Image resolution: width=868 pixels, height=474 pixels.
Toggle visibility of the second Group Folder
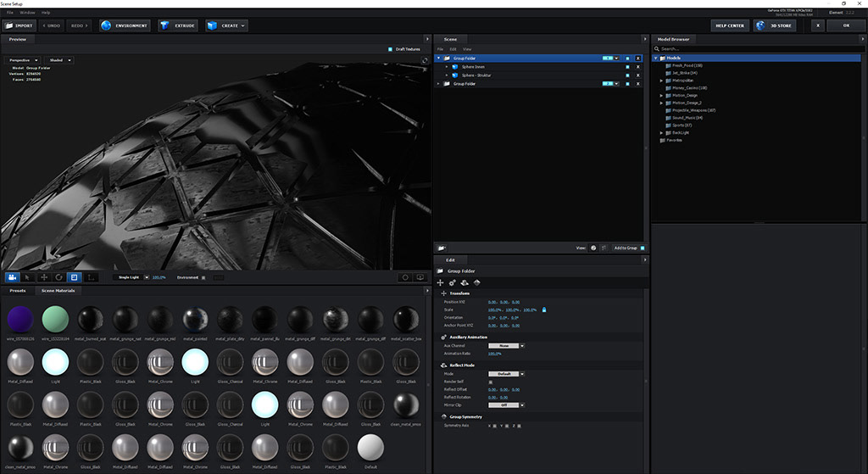click(627, 84)
